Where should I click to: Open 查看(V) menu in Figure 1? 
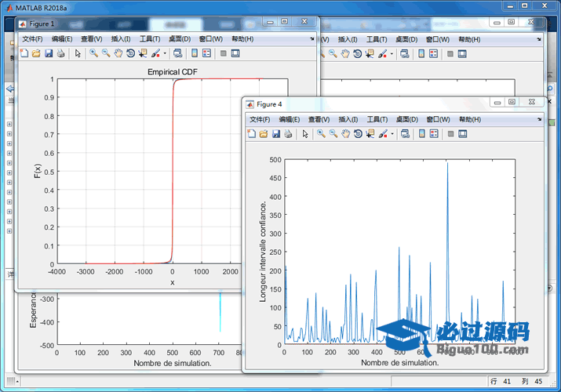[92, 39]
